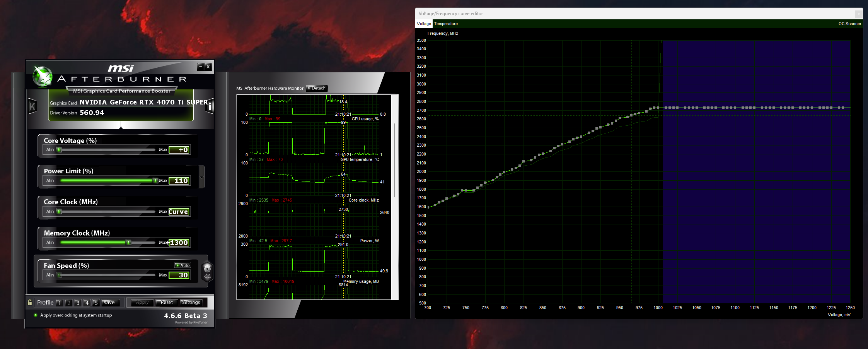The width and height of the screenshot is (868, 349).
Task: Load profile slot 3
Action: (x=78, y=303)
